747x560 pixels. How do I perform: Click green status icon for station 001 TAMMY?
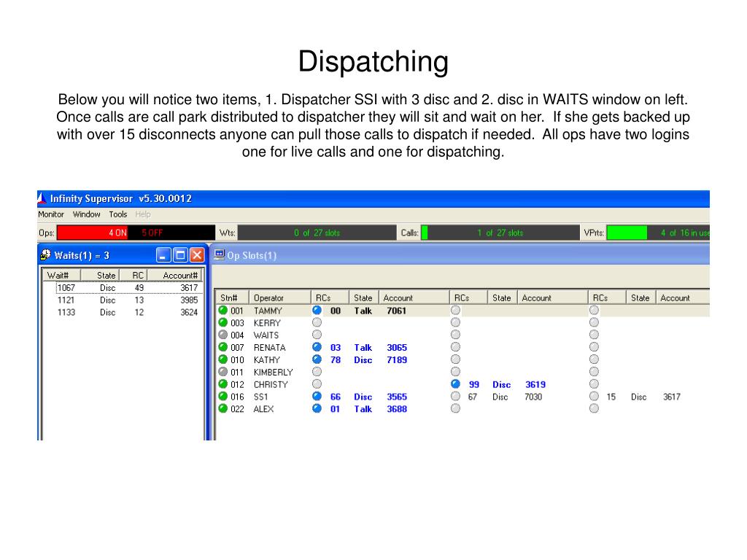coord(222,310)
